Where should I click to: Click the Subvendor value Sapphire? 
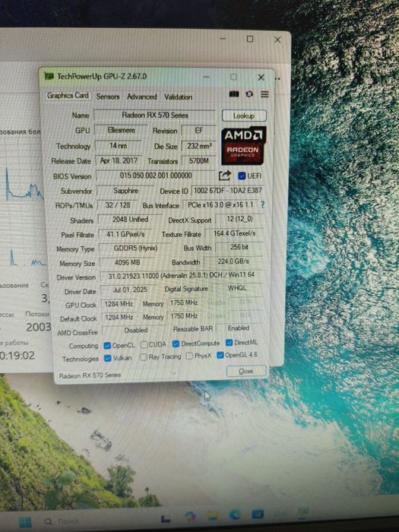click(126, 191)
